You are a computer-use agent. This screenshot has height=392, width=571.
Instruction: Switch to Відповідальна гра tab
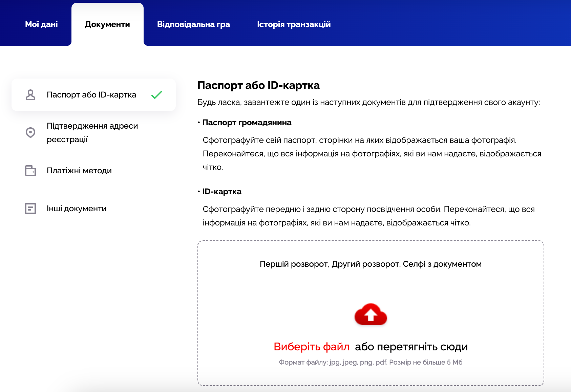click(193, 24)
